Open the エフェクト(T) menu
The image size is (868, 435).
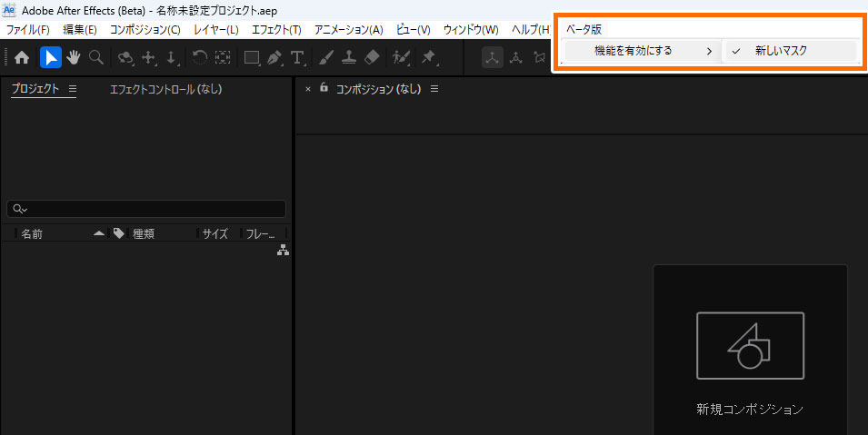(275, 30)
